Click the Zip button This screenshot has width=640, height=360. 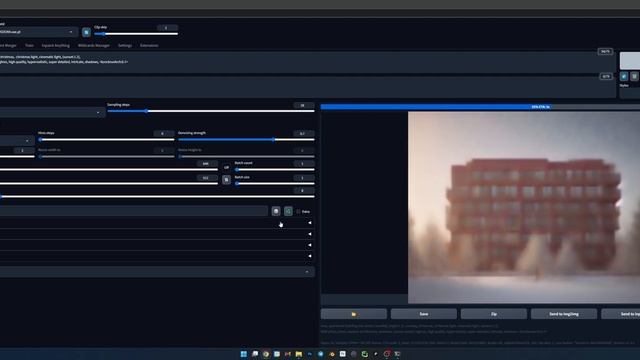[494, 314]
